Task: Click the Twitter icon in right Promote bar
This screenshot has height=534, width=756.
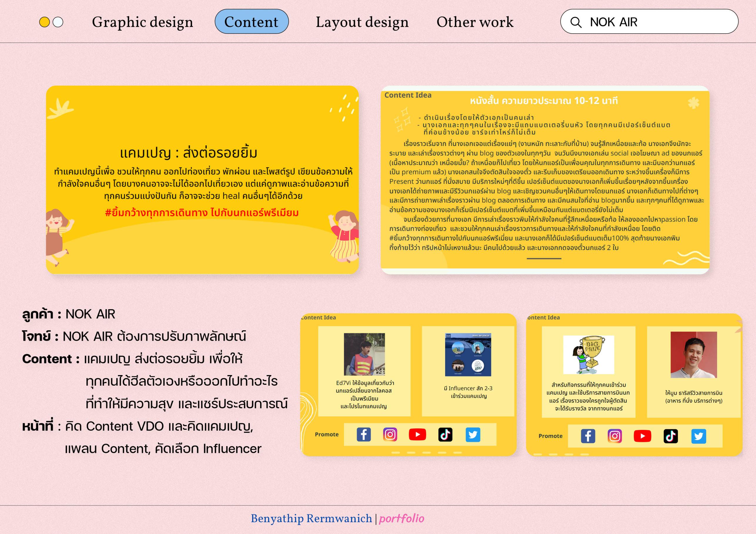Action: [698, 436]
